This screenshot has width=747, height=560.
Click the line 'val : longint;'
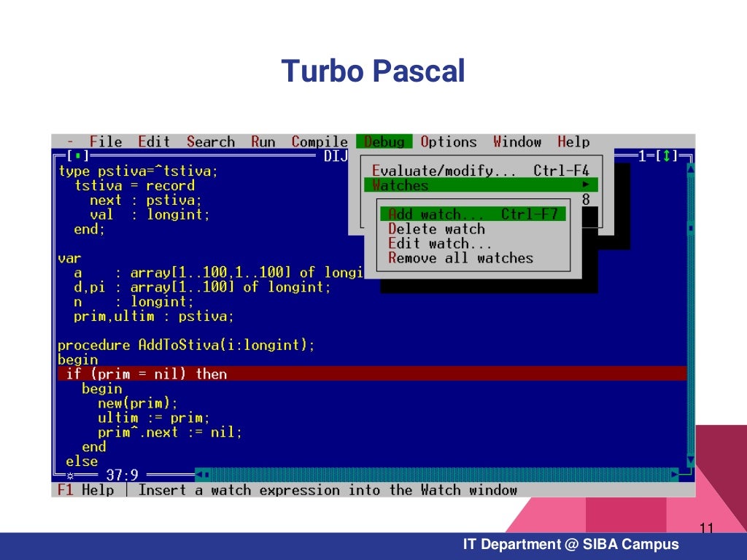pos(150,215)
